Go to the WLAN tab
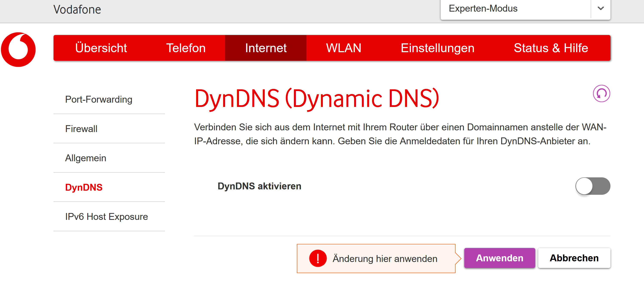 tap(343, 48)
